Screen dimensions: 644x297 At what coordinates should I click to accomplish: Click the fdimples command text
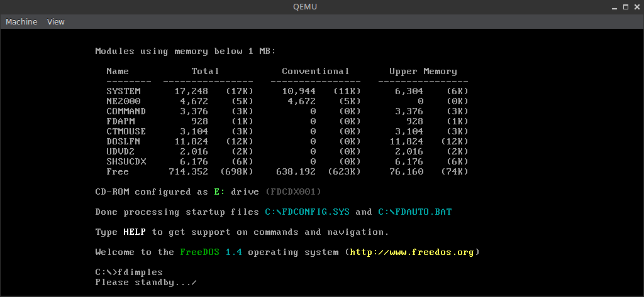pos(140,272)
